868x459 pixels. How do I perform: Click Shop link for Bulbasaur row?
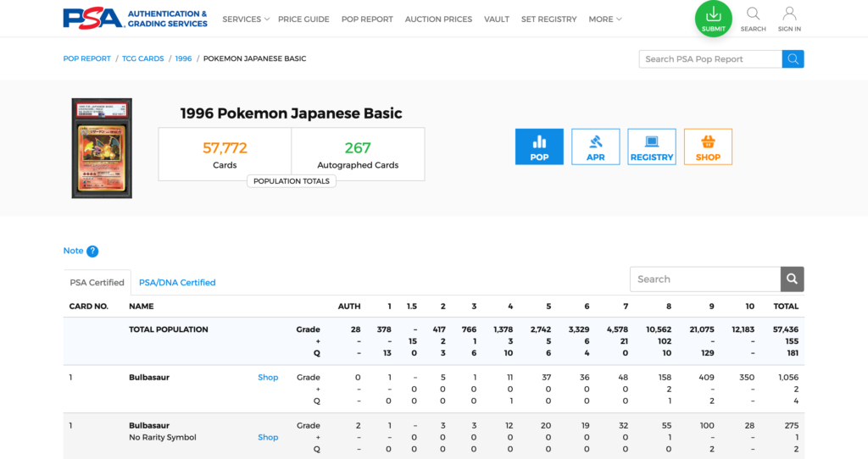(268, 377)
